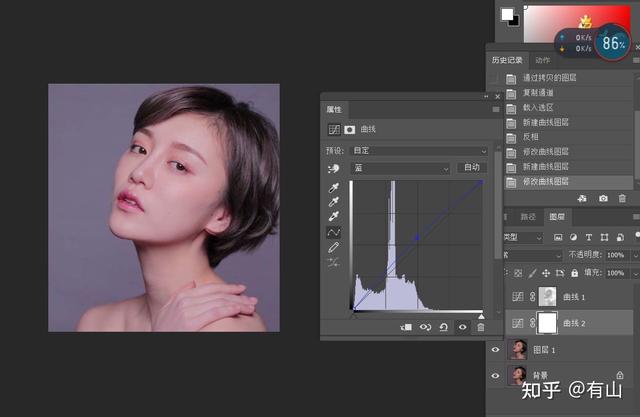Select the white point eyedropper in Curves
The width and height of the screenshot is (640, 417).
(334, 216)
